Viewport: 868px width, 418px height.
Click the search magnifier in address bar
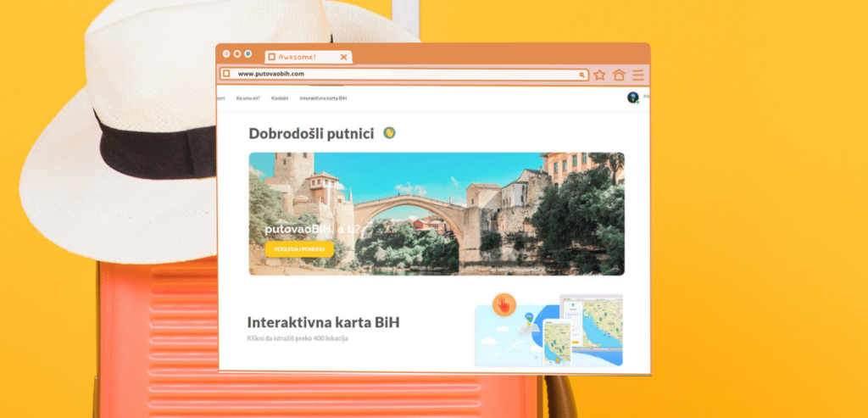[x=581, y=75]
